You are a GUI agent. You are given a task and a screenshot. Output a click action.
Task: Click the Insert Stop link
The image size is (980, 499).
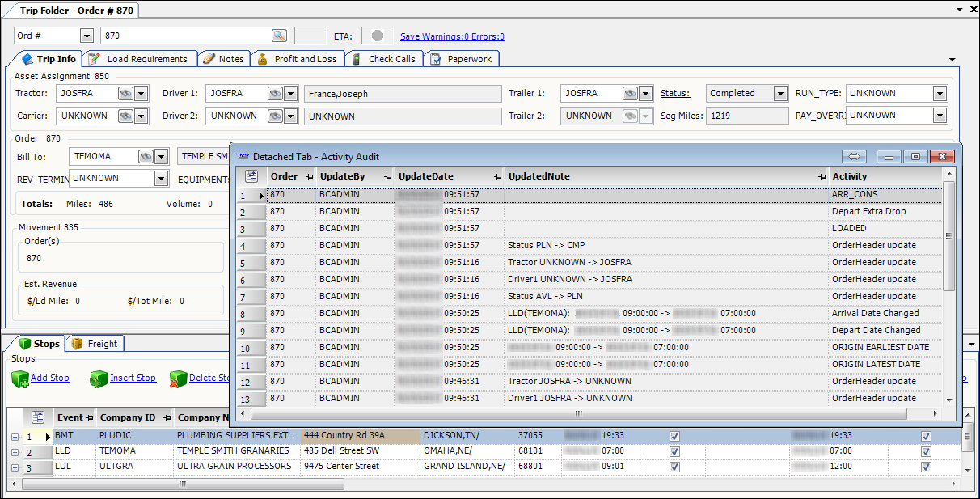pyautogui.click(x=133, y=378)
